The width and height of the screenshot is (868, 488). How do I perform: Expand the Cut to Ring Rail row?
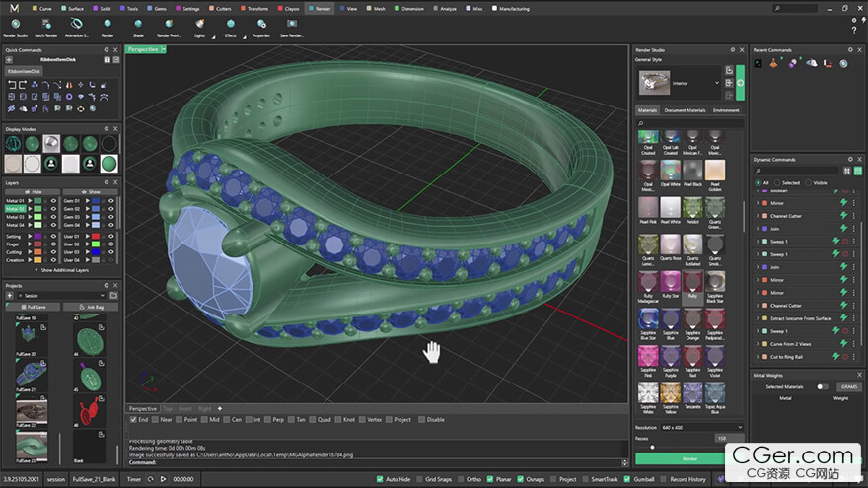pos(758,357)
